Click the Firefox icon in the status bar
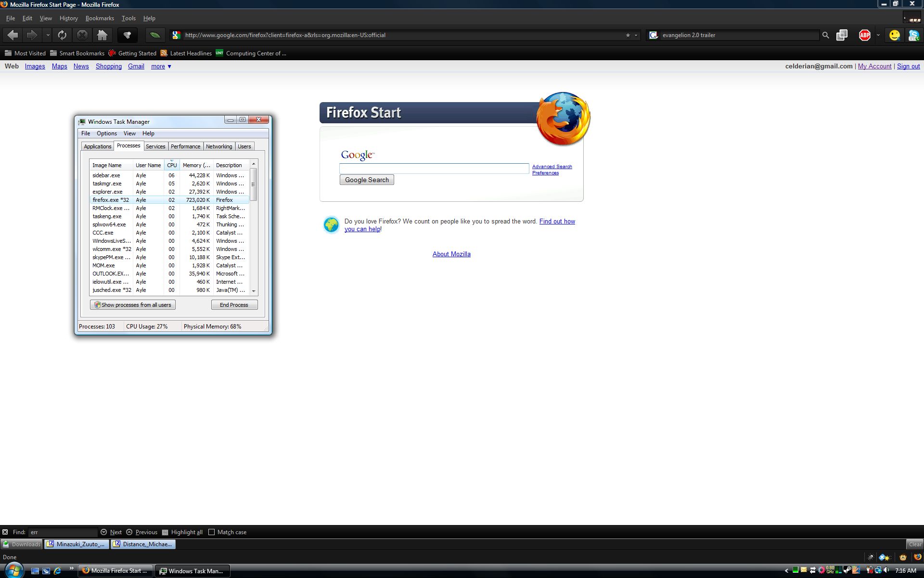 tap(917, 557)
